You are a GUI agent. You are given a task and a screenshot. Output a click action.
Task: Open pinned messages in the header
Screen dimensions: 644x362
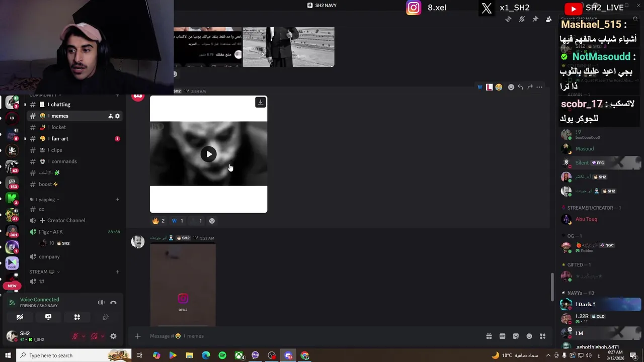pos(535,19)
